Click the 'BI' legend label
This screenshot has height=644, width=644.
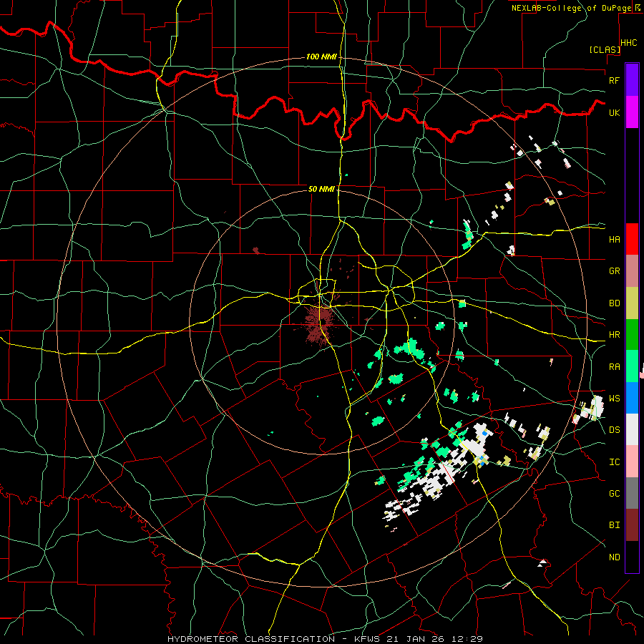click(x=614, y=525)
